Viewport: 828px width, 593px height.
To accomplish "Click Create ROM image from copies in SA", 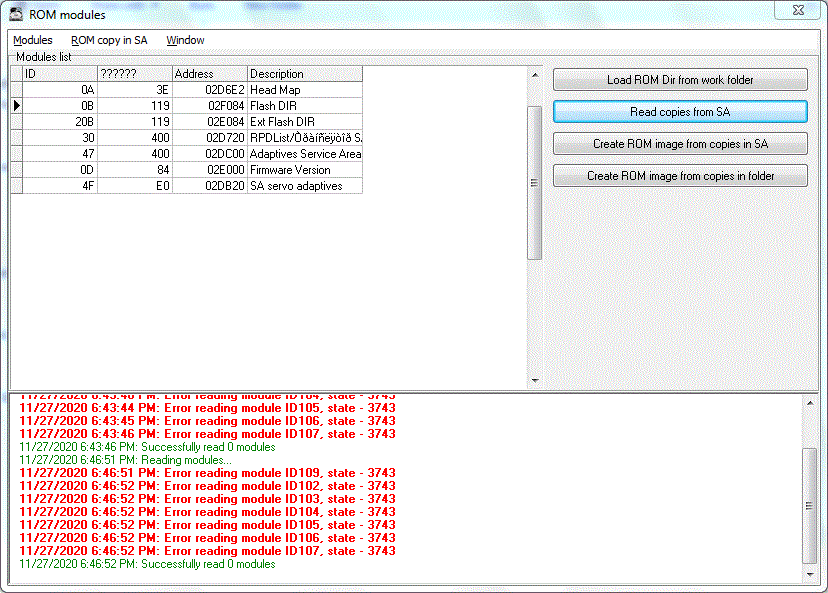I will [x=680, y=144].
